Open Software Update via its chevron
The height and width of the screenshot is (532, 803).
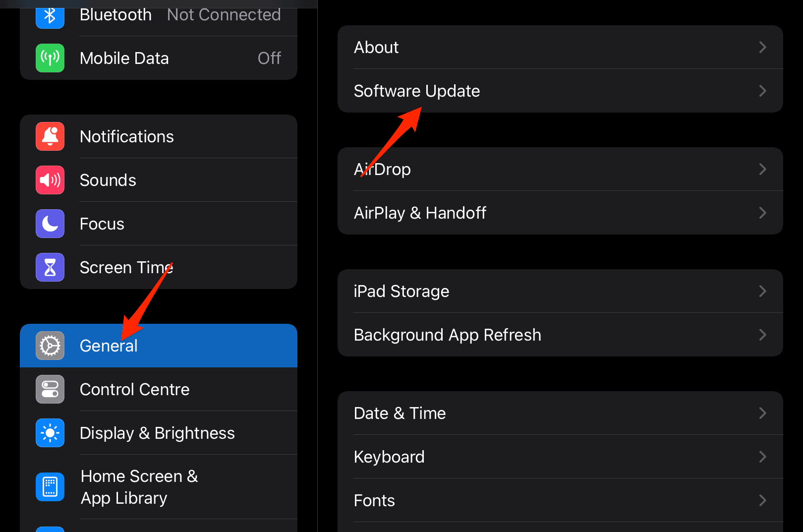(x=762, y=91)
